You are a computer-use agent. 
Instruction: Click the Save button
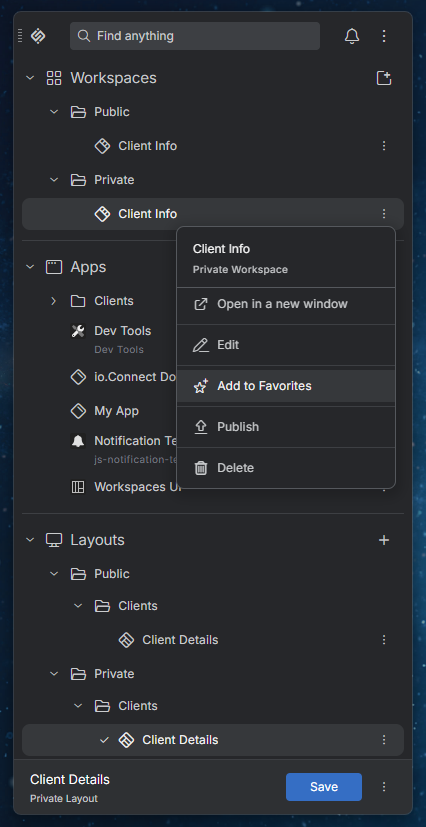324,787
